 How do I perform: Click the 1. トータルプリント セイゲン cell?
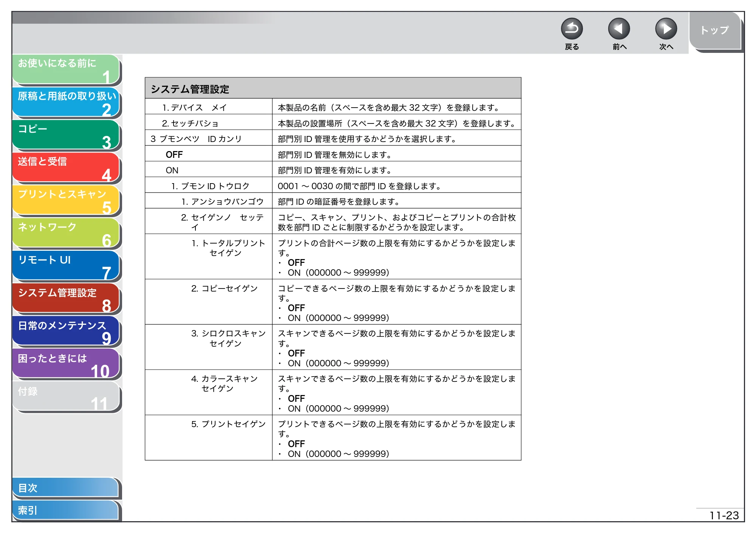(x=209, y=257)
